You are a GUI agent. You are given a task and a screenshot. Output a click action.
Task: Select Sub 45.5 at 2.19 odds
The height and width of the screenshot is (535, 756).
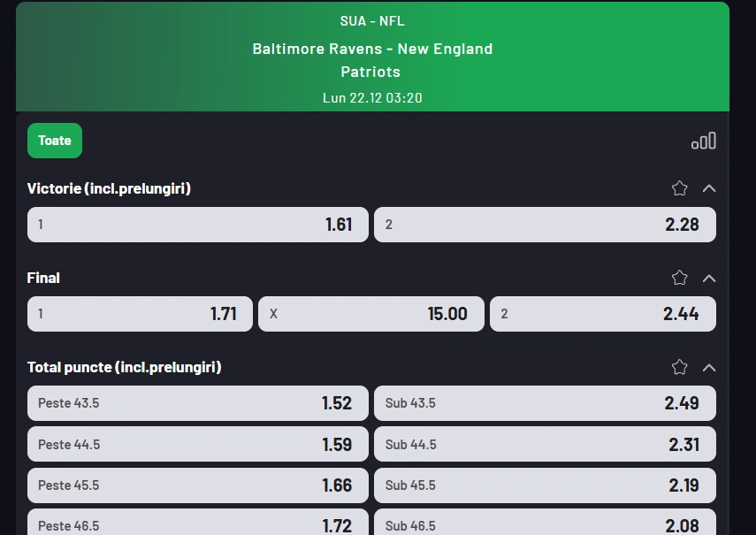545,485
